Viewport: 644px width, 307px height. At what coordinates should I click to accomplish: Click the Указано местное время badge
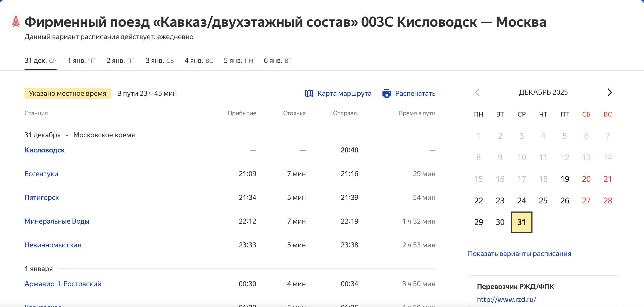[x=67, y=93]
